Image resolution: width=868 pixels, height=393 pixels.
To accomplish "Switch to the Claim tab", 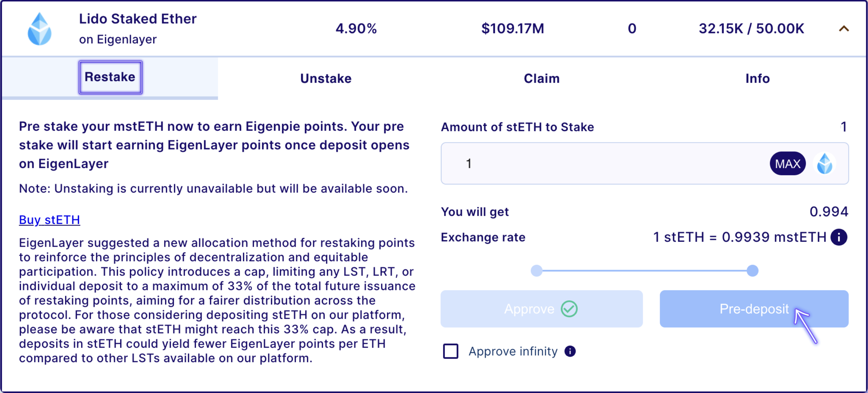I will pos(542,78).
